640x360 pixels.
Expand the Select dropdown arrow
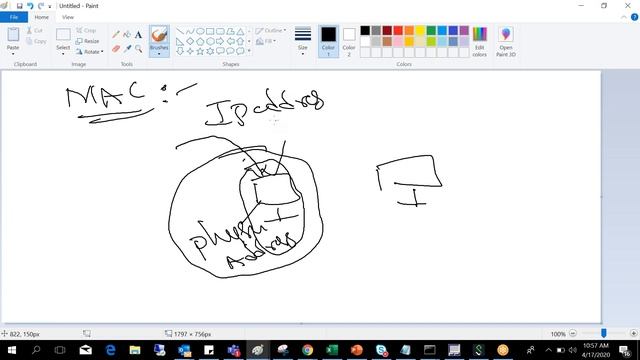(x=63, y=53)
